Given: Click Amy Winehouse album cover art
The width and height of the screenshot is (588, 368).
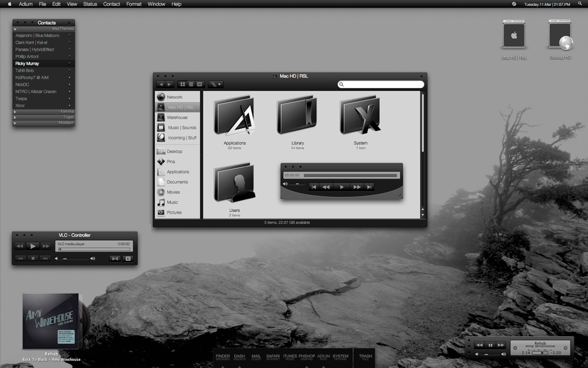Looking at the screenshot, I should pos(50,321).
